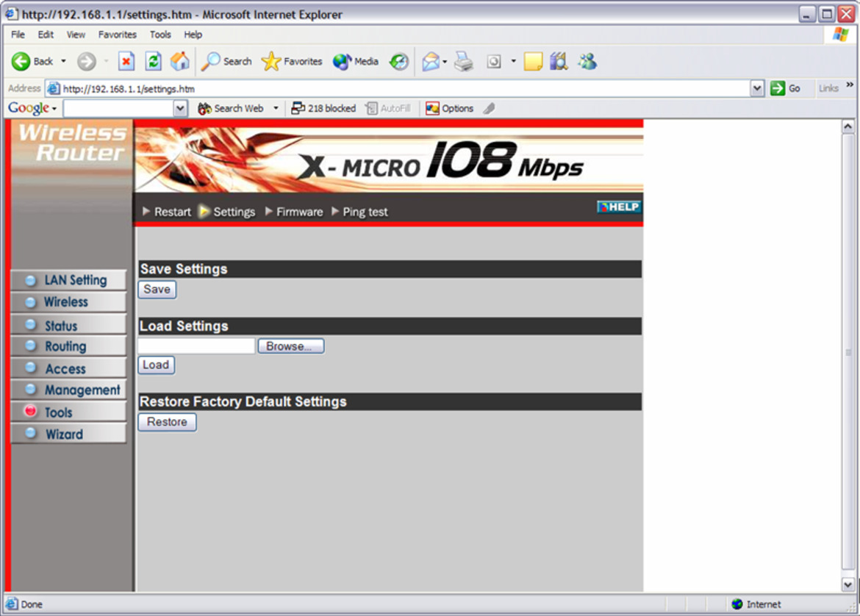Viewport: 860px width, 616px height.
Task: Open the View menu
Action: pos(76,35)
